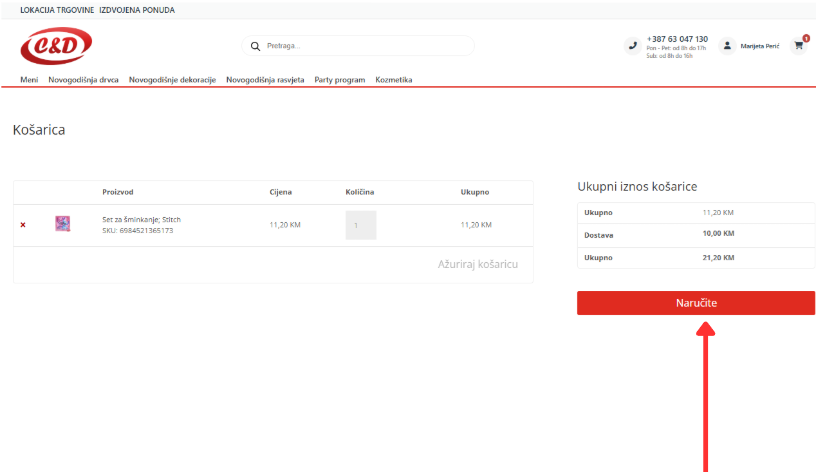Screen dimensions: 816x472
Task: Select the product quantity box
Action: (x=360, y=225)
